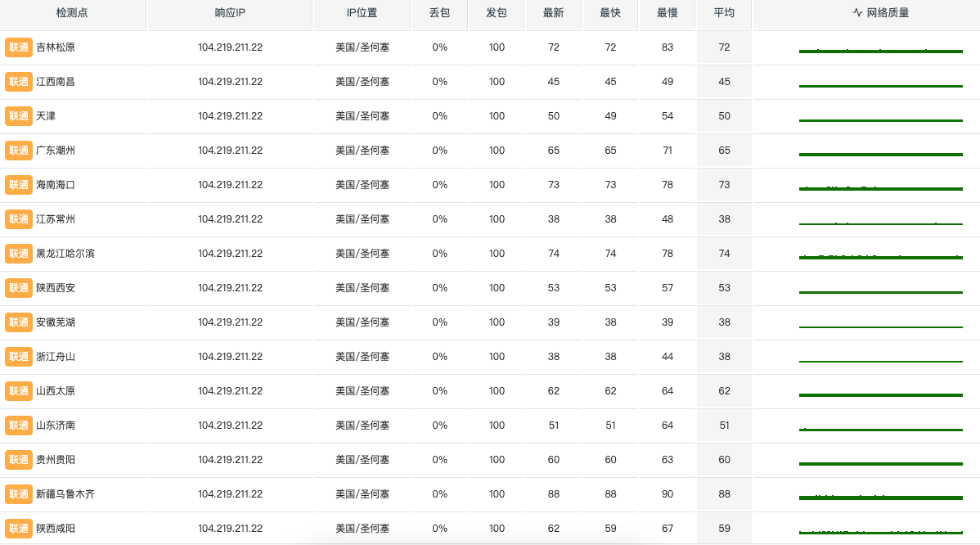Click the 联通 badge beside 陕西咸阳
This screenshot has height=545, width=980.
[19, 529]
